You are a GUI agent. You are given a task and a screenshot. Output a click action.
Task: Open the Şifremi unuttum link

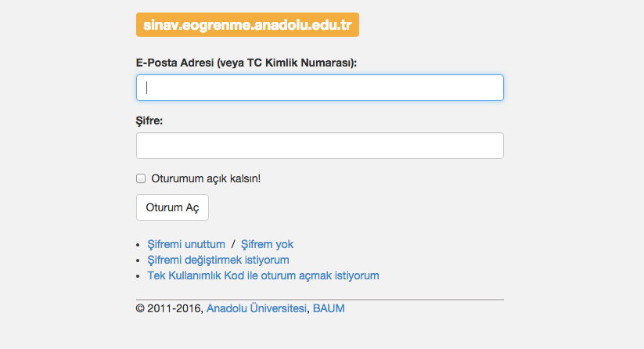pyautogui.click(x=186, y=244)
